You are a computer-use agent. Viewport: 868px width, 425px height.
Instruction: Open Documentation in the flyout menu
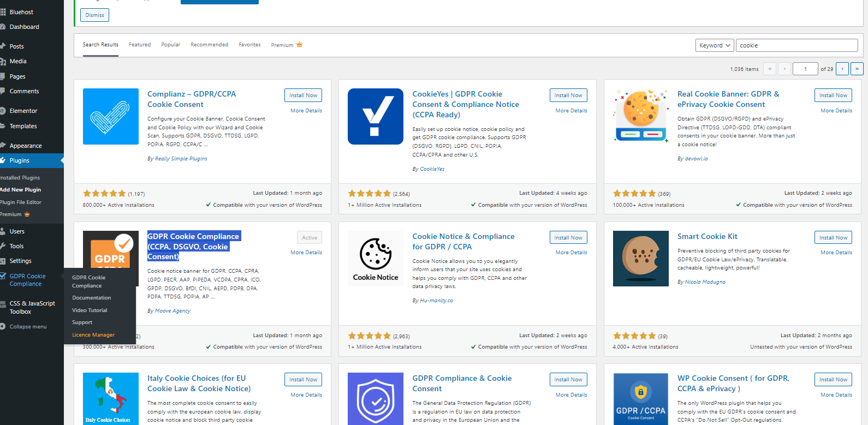pyautogui.click(x=91, y=298)
